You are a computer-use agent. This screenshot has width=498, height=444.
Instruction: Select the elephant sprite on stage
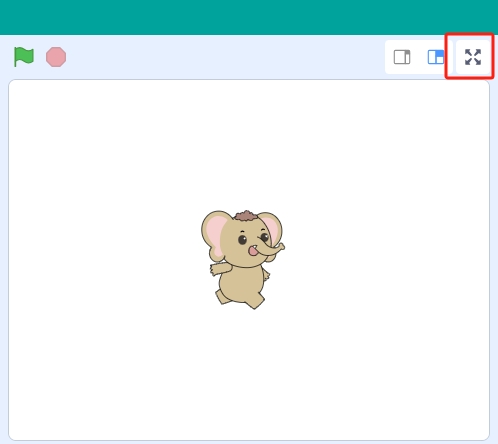(243, 259)
